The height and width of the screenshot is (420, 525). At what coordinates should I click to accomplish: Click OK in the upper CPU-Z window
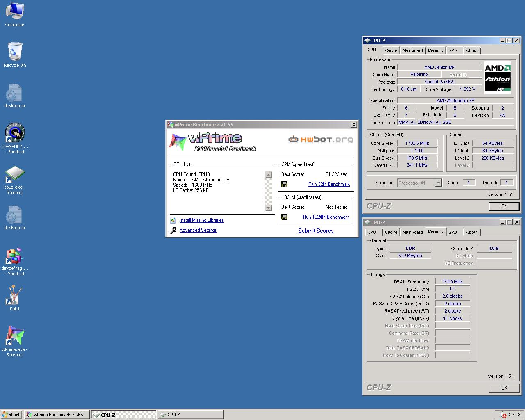click(x=504, y=206)
